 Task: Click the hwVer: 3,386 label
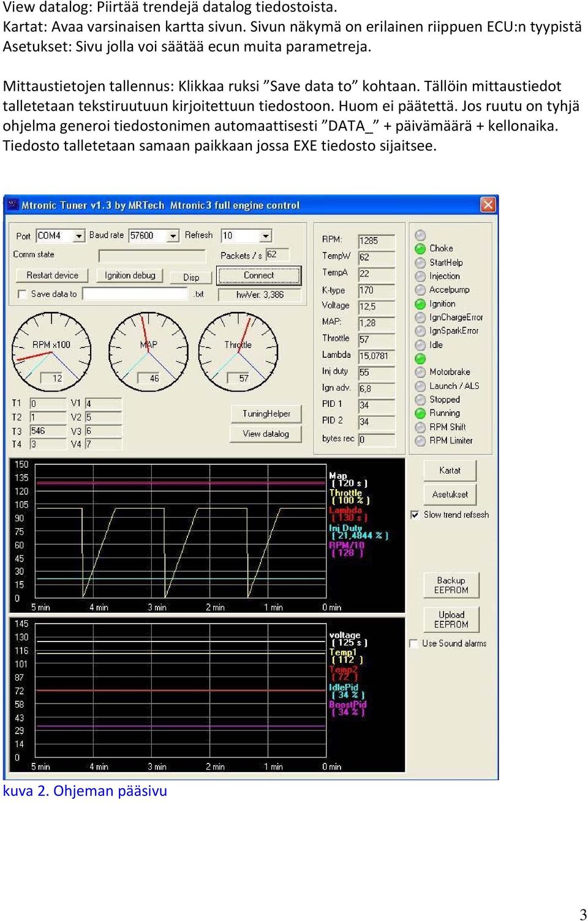click(x=260, y=295)
